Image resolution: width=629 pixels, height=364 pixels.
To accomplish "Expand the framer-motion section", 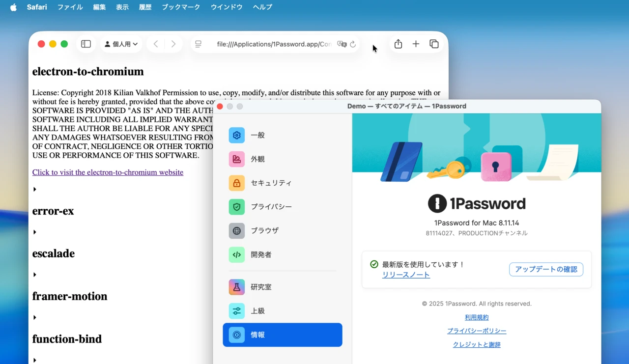I will click(34, 317).
